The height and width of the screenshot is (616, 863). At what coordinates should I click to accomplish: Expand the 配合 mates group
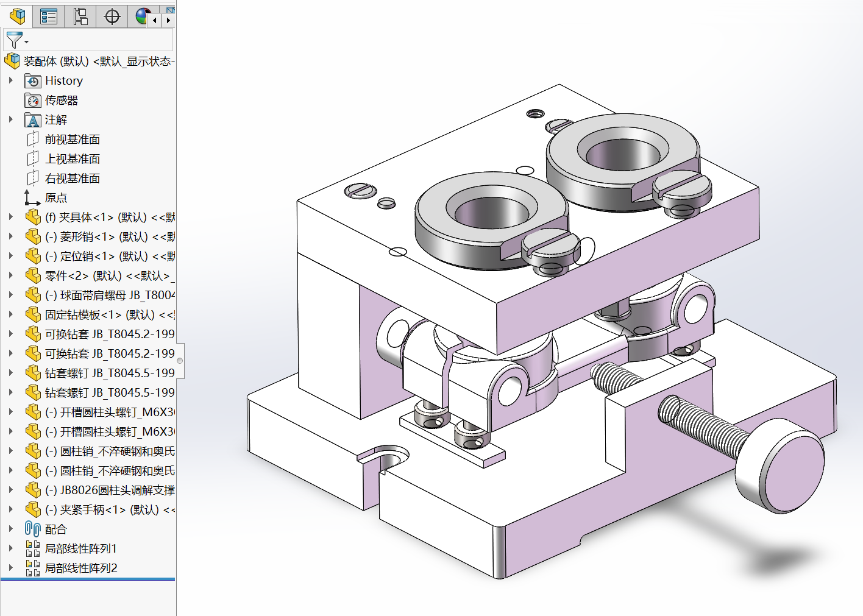pos(11,529)
